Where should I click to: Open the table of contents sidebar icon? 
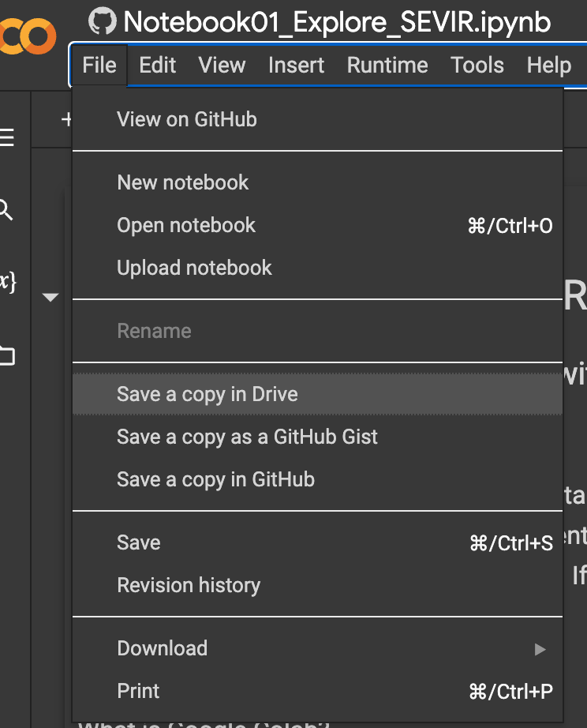[6, 137]
